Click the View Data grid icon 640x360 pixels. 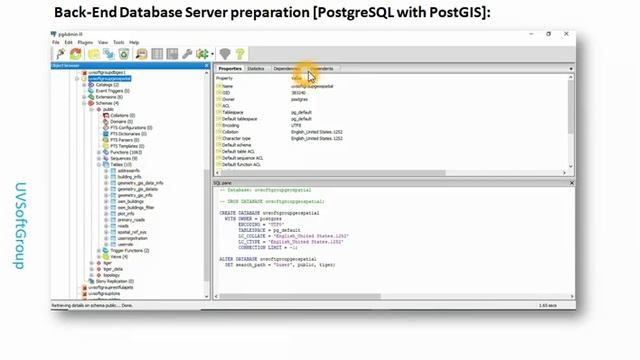(157, 54)
